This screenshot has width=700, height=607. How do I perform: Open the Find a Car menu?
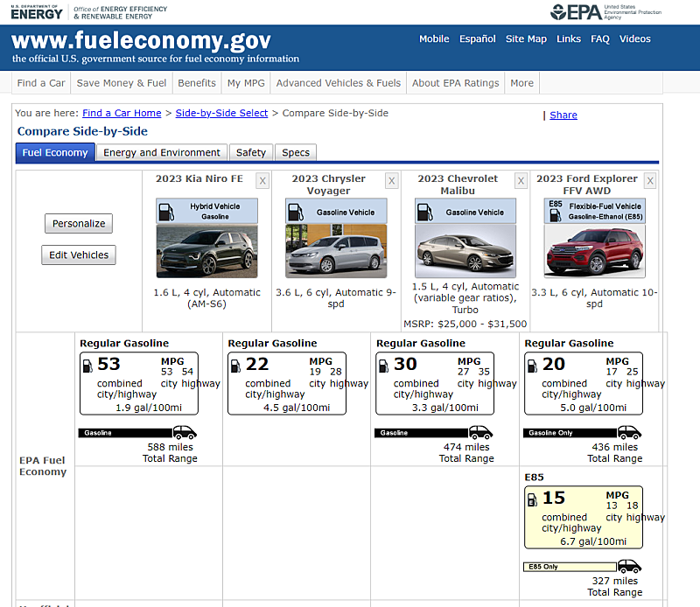[x=41, y=83]
